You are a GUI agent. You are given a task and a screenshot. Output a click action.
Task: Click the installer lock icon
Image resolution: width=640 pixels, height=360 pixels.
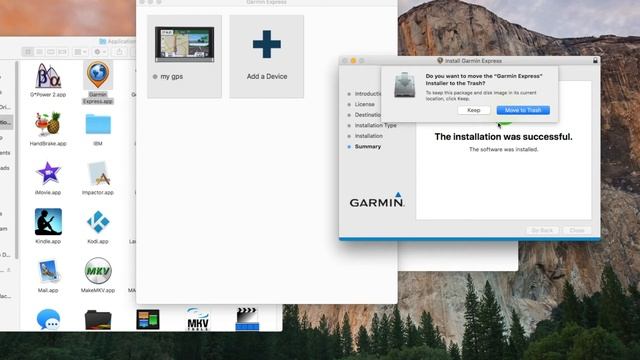point(595,60)
